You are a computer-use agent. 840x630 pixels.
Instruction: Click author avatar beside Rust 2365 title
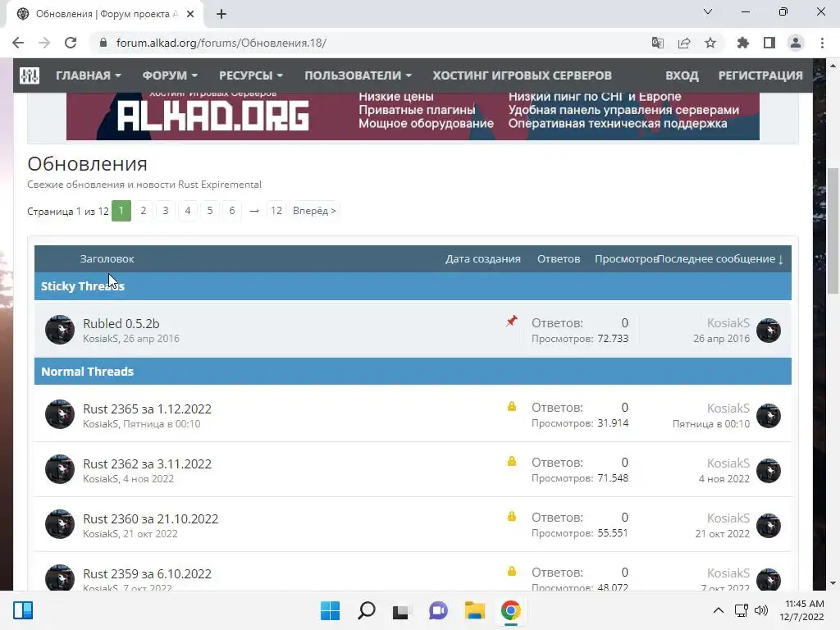pos(59,414)
